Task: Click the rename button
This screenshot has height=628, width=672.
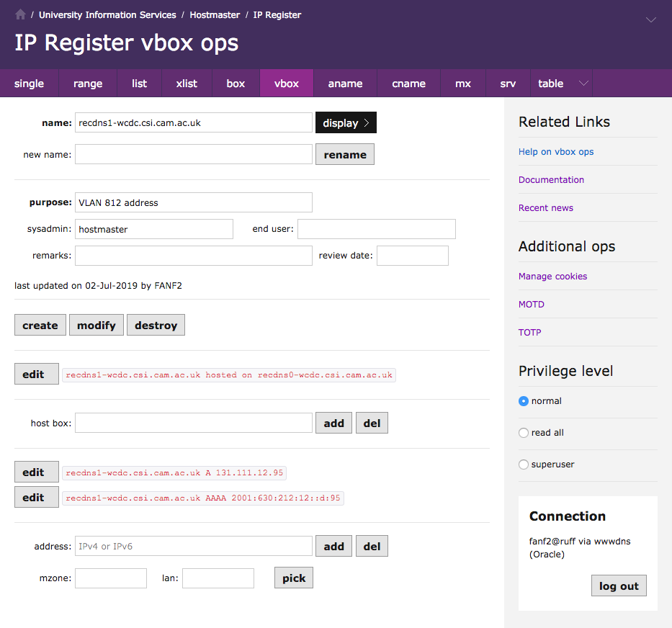Action: (x=345, y=155)
